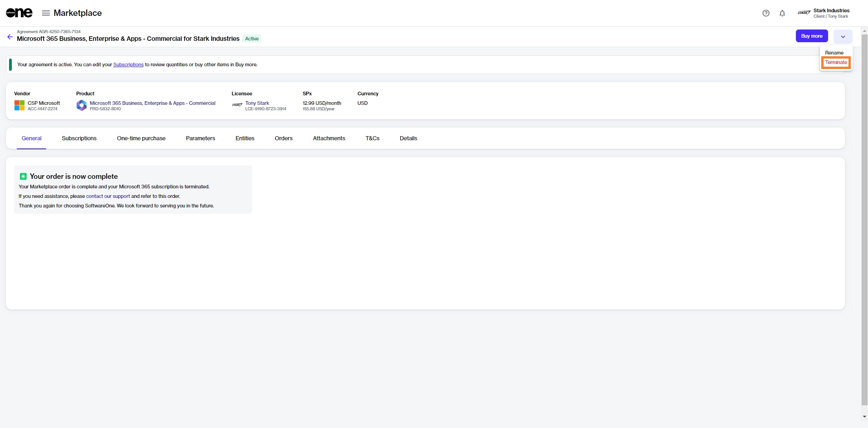The width and height of the screenshot is (868, 428).
Task: Open the notifications bell
Action: pos(782,13)
